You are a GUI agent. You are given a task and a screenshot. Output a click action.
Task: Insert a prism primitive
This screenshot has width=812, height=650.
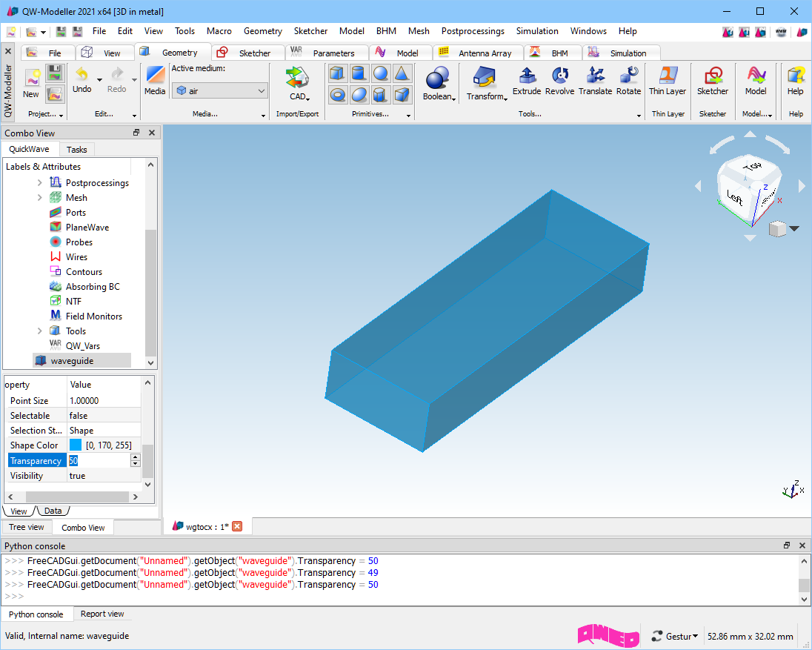(381, 95)
